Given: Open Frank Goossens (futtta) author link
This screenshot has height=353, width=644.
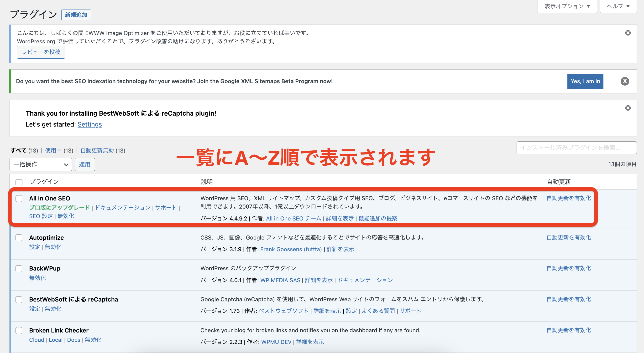Looking at the screenshot, I should click(x=291, y=249).
